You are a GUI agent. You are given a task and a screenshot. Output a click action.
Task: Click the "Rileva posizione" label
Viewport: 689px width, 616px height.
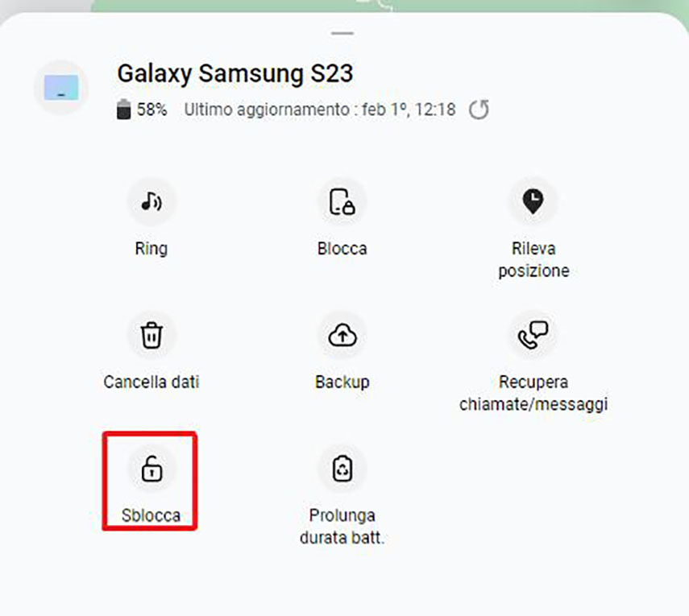(533, 259)
